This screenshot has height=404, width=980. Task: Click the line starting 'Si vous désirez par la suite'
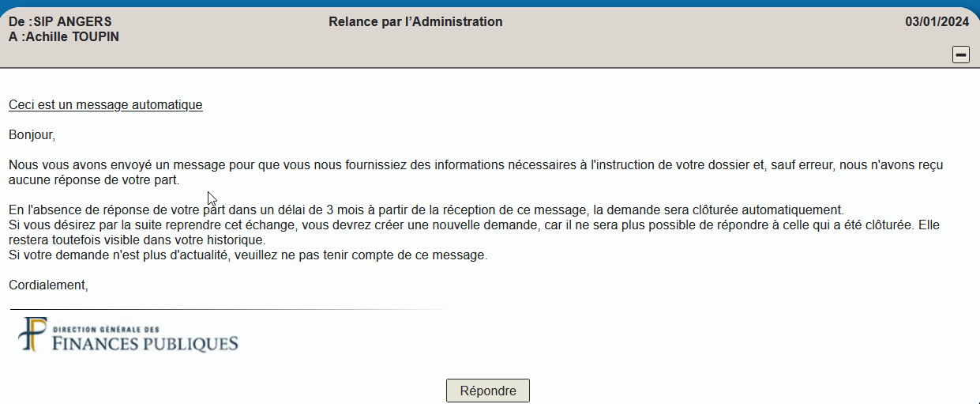point(474,225)
